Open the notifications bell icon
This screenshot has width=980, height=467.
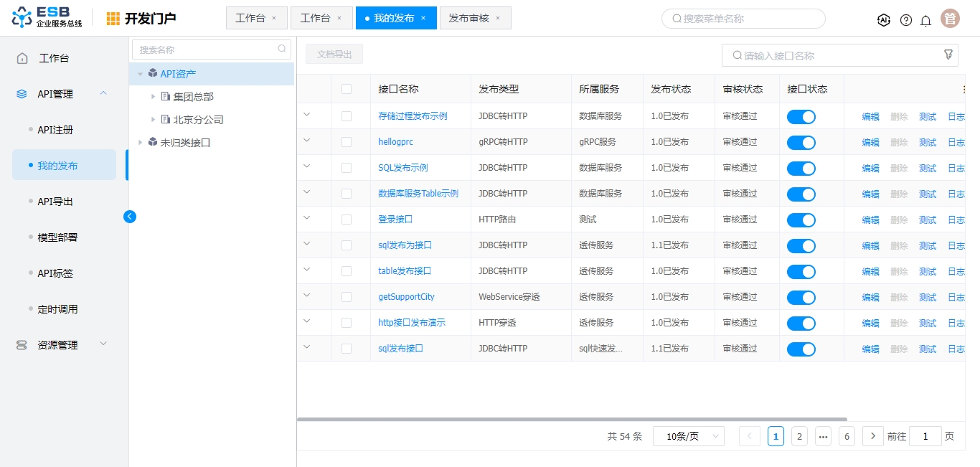926,20
